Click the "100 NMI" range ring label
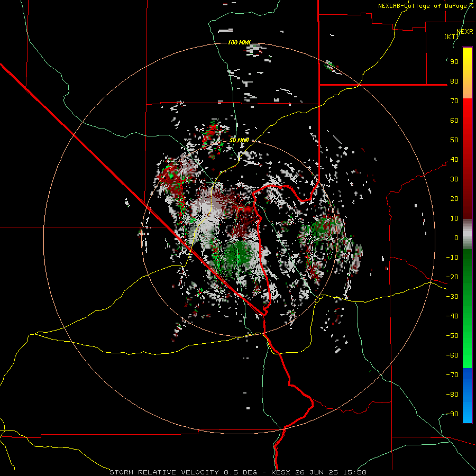This screenshot has width=476, height=476. [239, 42]
